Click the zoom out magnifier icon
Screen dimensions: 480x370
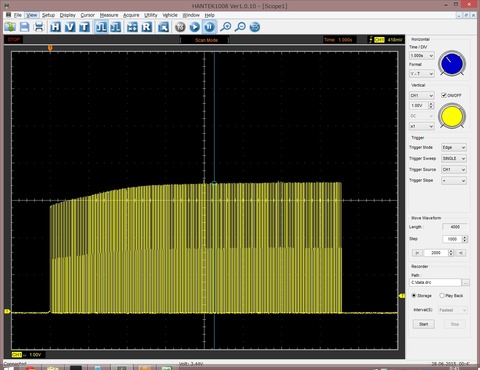click(x=240, y=27)
